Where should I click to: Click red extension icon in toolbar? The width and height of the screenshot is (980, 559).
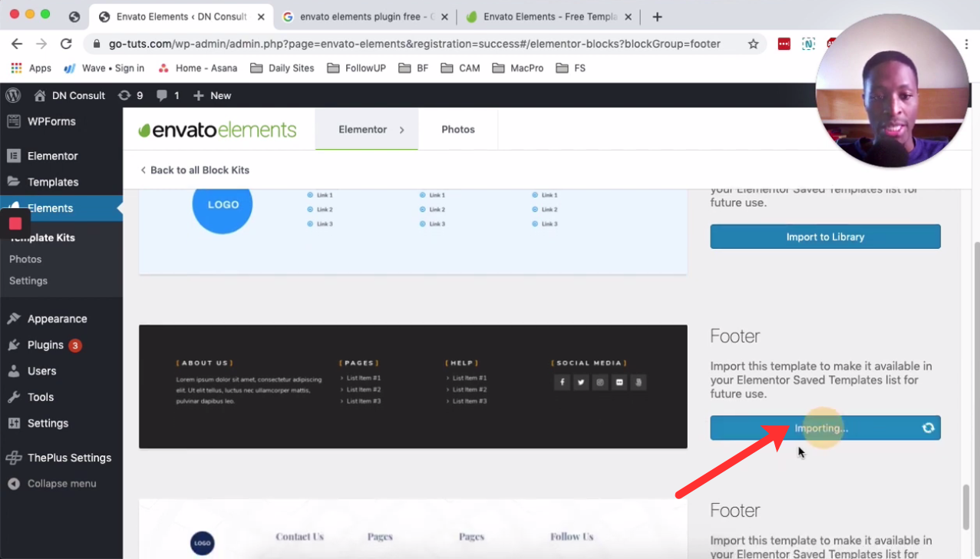click(x=784, y=44)
